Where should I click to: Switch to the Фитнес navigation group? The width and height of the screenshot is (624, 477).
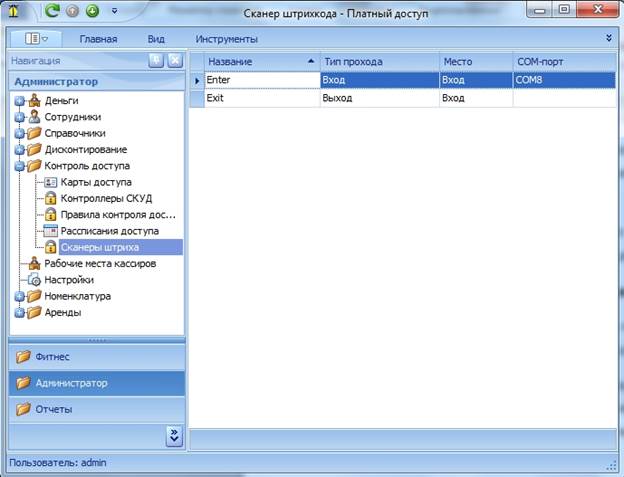[x=97, y=356]
